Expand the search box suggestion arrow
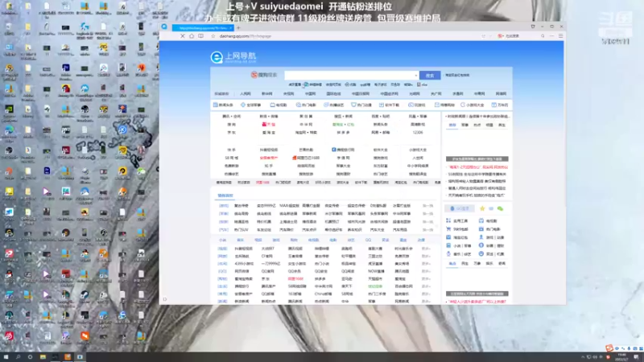Viewport: 644px width, 362px height. [415, 75]
